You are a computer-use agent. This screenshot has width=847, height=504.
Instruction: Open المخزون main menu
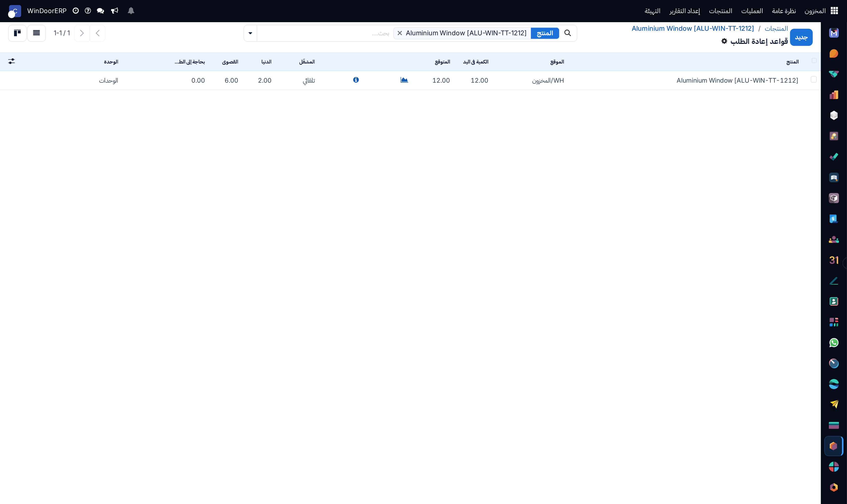coord(815,11)
